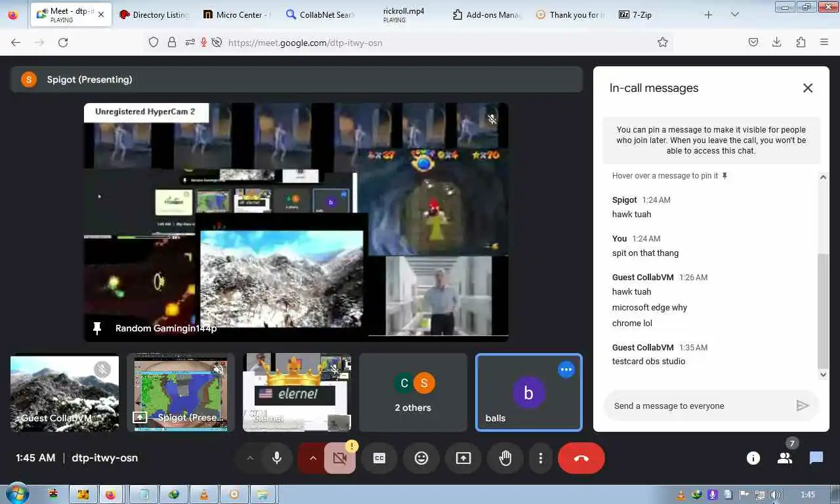Image resolution: width=840 pixels, height=504 pixels.
Task: Bookmark this page with the star
Action: click(663, 43)
